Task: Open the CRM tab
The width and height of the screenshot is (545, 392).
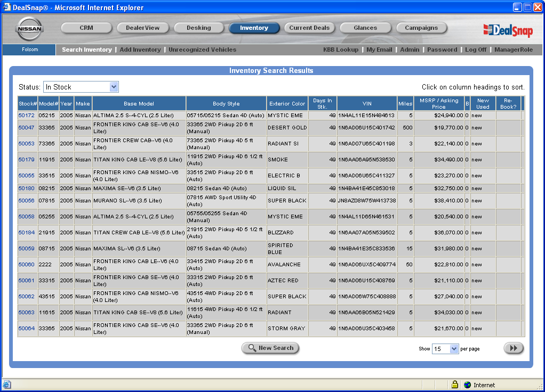Action: coord(86,28)
